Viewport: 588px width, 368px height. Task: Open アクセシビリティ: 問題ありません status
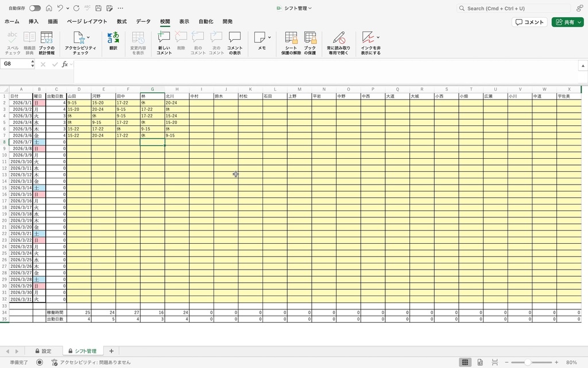pos(91,362)
